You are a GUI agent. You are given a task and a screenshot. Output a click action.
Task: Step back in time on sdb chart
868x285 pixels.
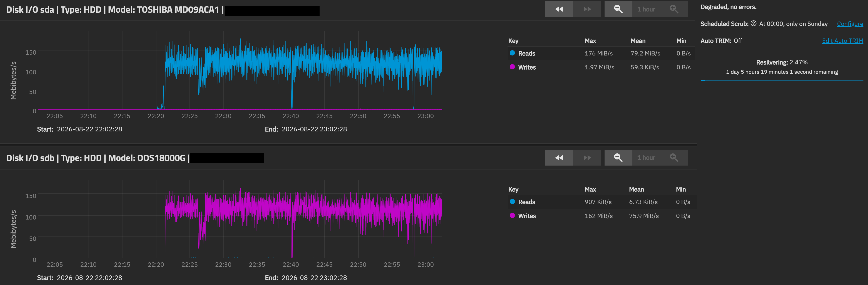559,158
